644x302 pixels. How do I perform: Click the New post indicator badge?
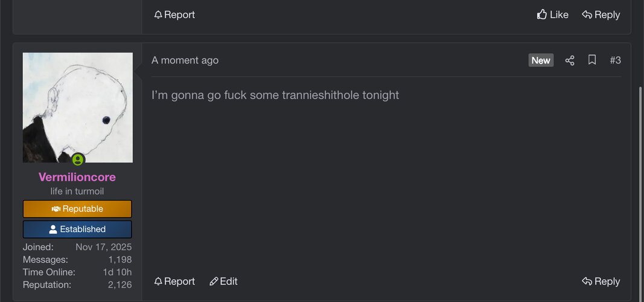point(541,60)
